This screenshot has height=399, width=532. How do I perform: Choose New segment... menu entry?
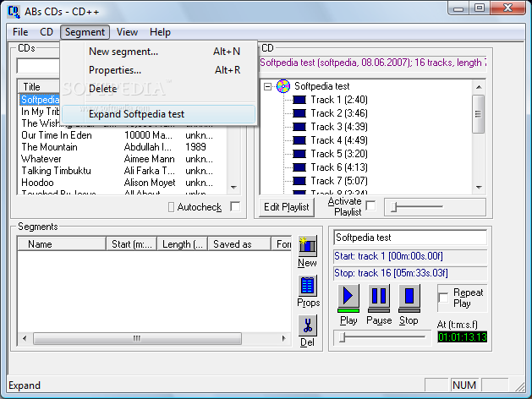click(x=159, y=52)
